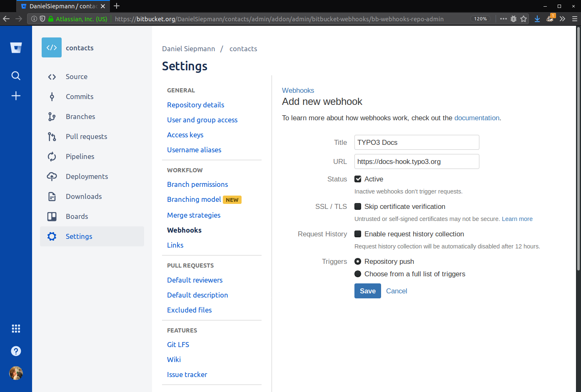
Task: Click the Bitbucket logo icon
Action: click(16, 48)
